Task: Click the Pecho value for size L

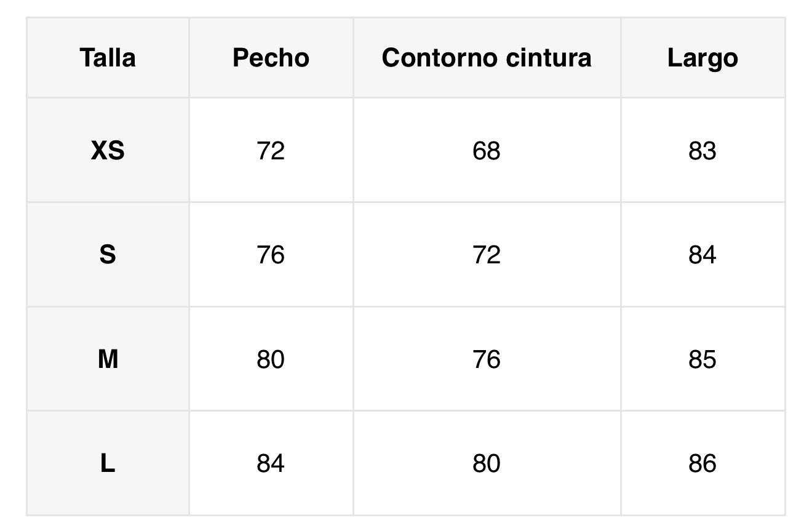Action: pyautogui.click(x=271, y=463)
